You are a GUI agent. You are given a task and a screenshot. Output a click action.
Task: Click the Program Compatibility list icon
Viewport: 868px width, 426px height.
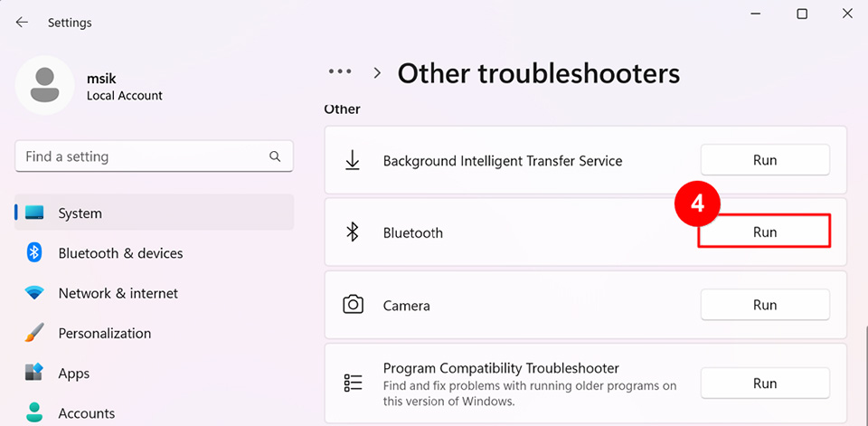pyautogui.click(x=353, y=383)
